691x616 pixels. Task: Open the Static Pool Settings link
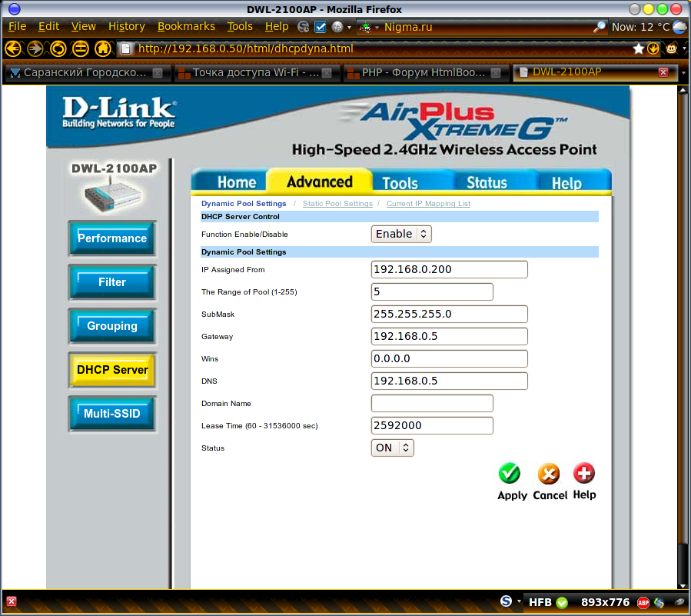(x=337, y=204)
